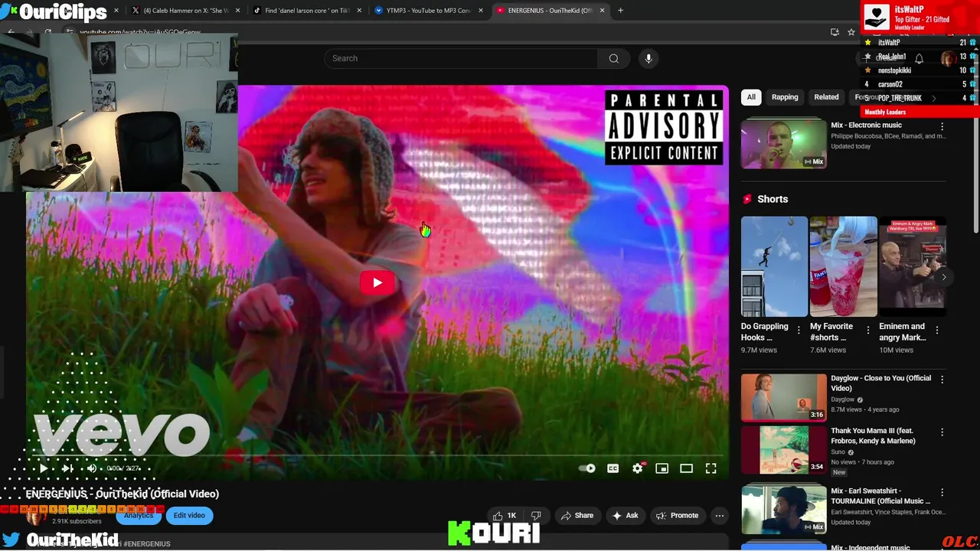
Task: Click the install app icon in address bar
Action: (835, 32)
